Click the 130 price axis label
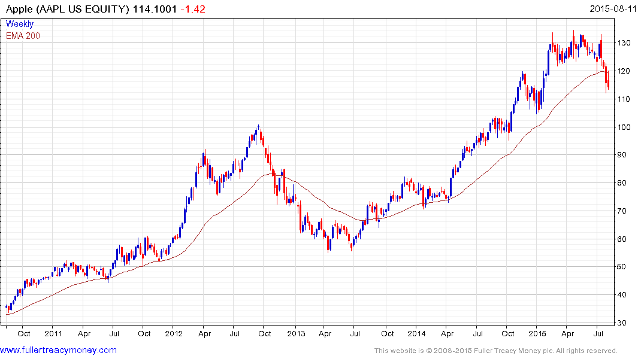Screen dimensions: 644x359 pyautogui.click(x=624, y=42)
